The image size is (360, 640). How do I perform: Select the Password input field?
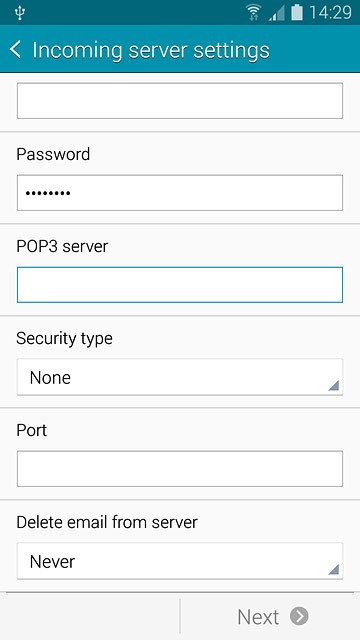point(180,193)
